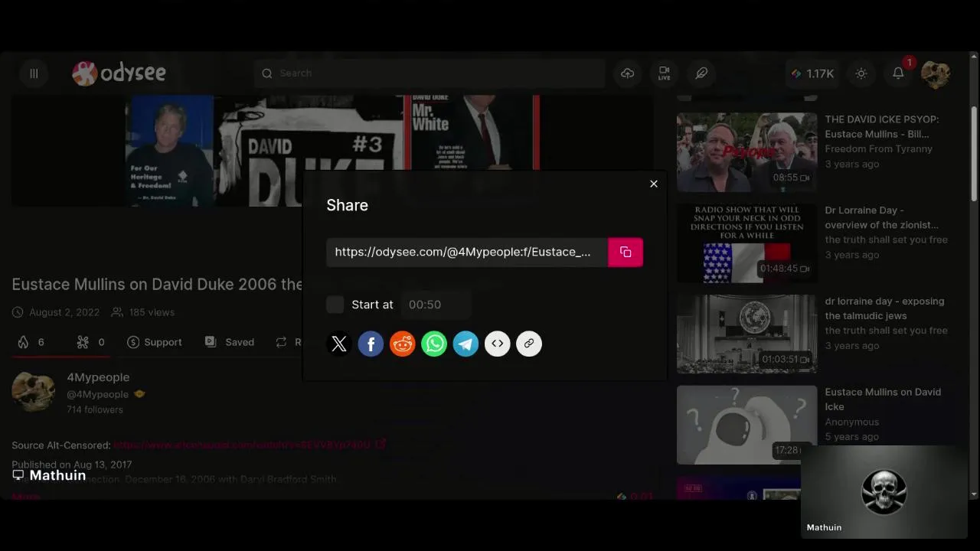The height and width of the screenshot is (551, 980).
Task: Open the Saved playlist button
Action: tap(229, 342)
